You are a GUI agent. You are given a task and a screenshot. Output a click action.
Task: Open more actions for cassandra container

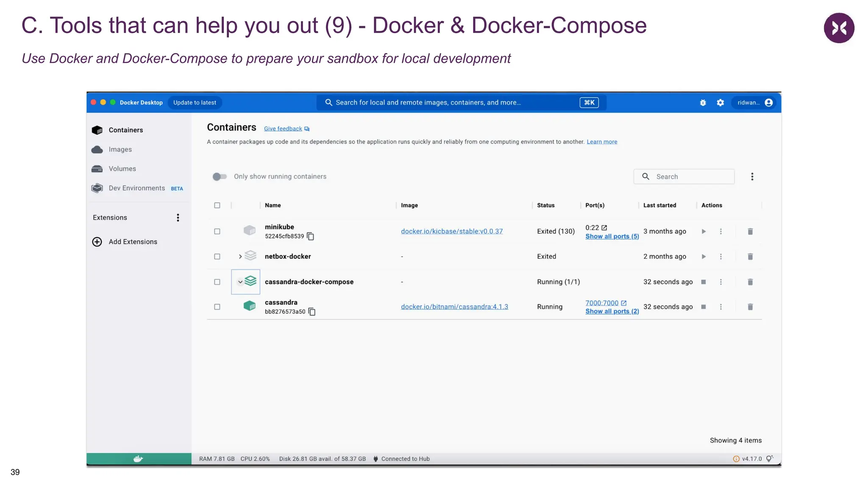721,307
